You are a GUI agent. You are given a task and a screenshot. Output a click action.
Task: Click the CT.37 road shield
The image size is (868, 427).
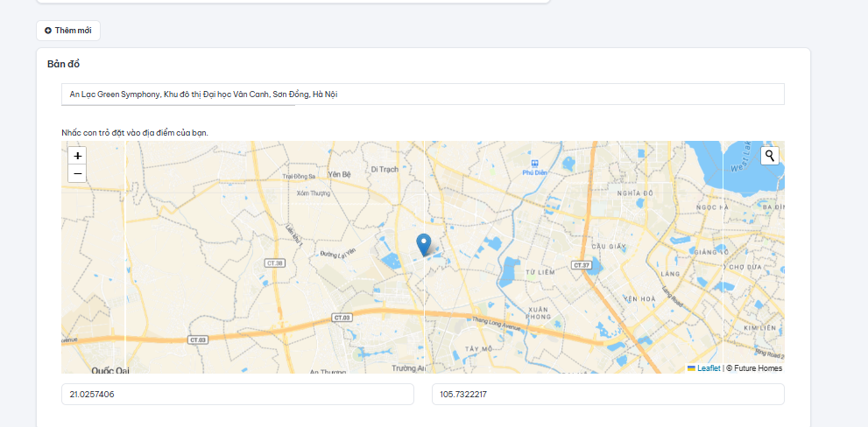point(582,265)
